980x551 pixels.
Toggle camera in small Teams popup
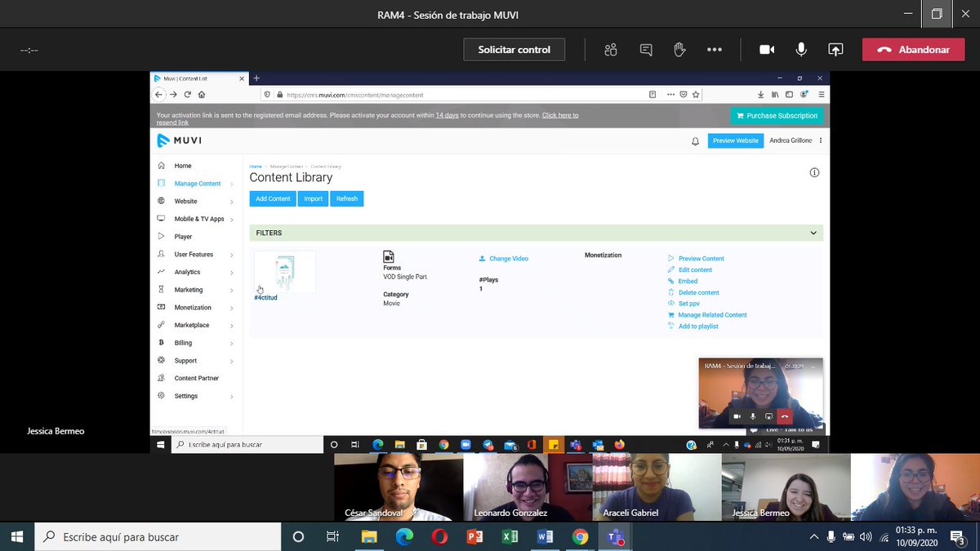coord(737,416)
